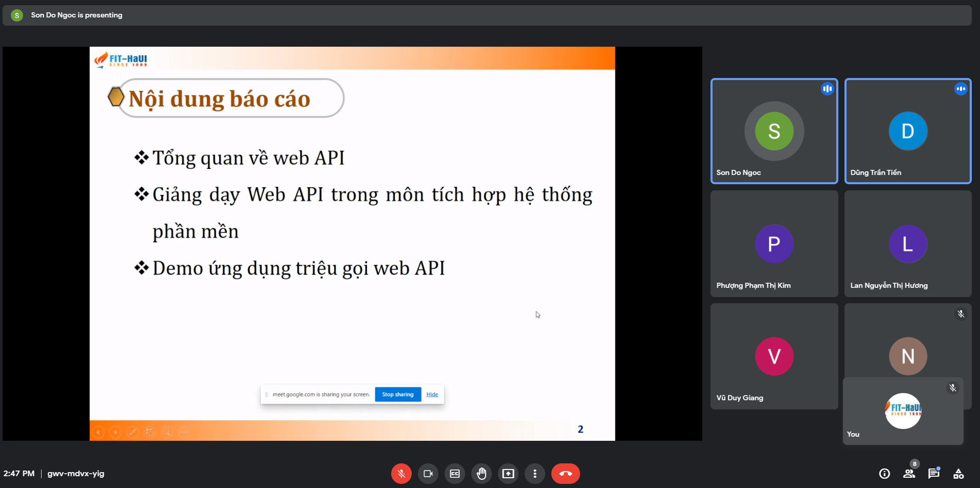Raise your hand in the meeting
Viewport: 980px width, 488px height.
pos(482,474)
